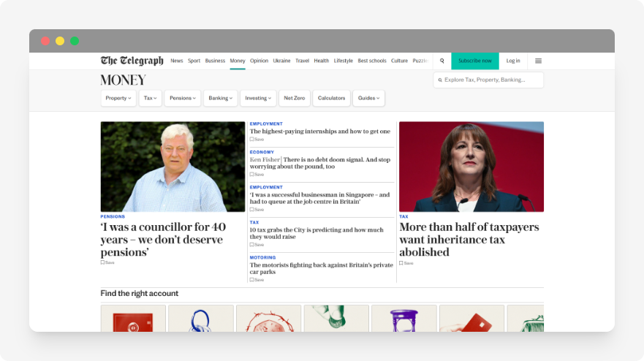Save the Ken Fisher debt doom article
This screenshot has width=644, height=361.
click(x=257, y=175)
